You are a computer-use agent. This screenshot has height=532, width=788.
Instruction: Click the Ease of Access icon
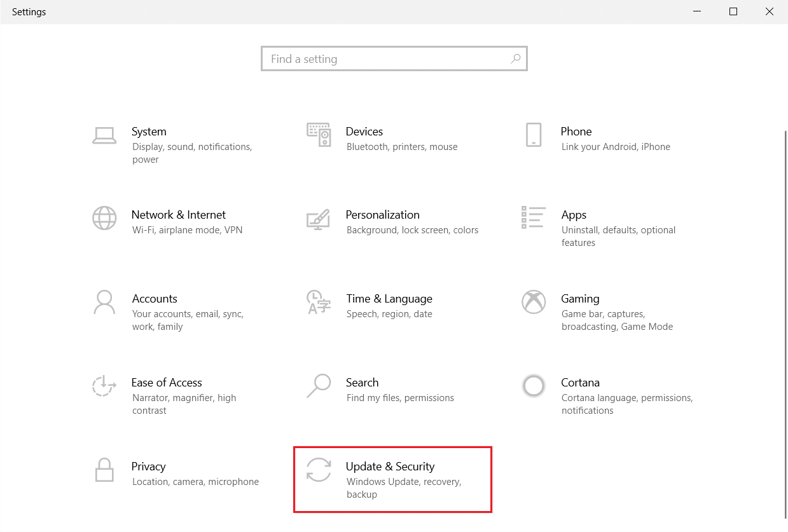[x=104, y=386]
